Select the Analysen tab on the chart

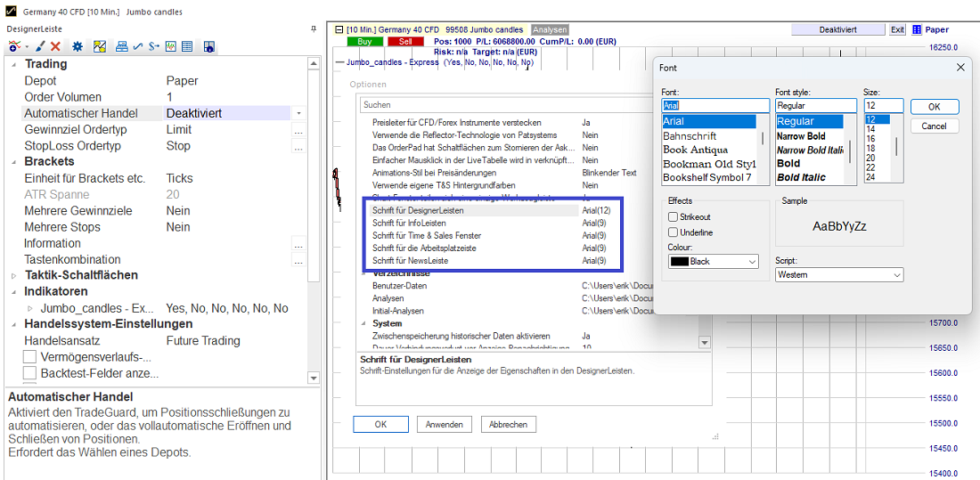tap(550, 29)
